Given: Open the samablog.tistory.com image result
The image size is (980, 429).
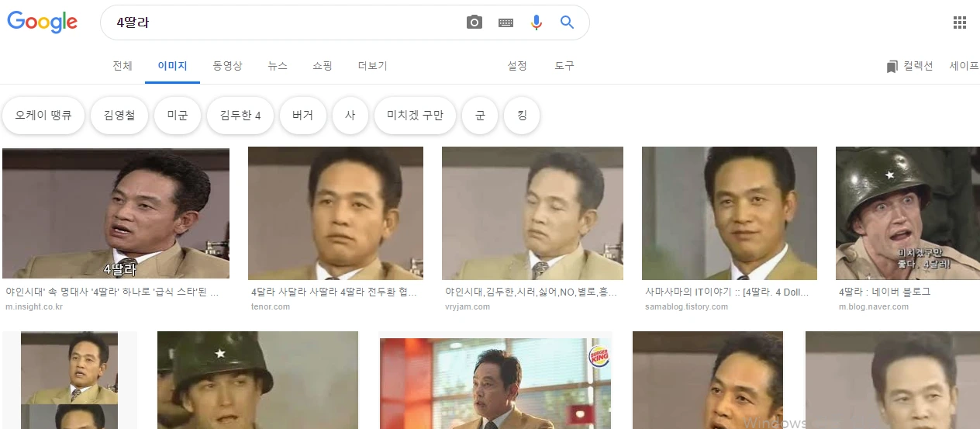Looking at the screenshot, I should coord(730,213).
